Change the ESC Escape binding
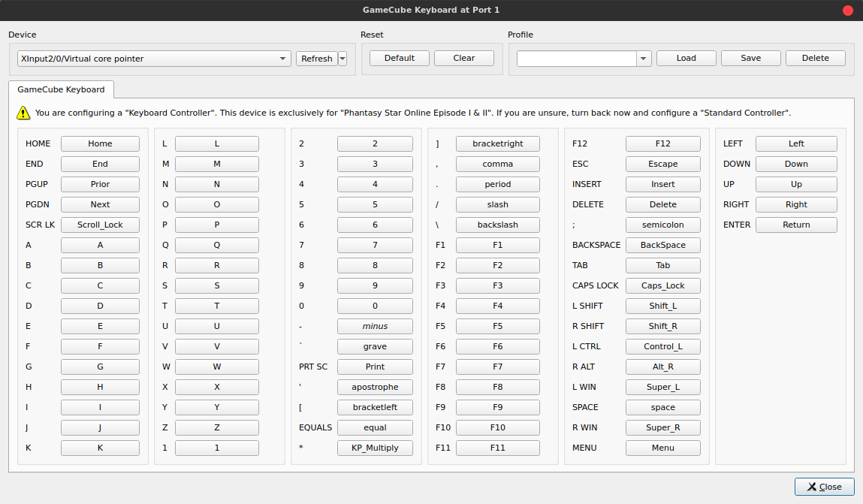 [x=662, y=164]
